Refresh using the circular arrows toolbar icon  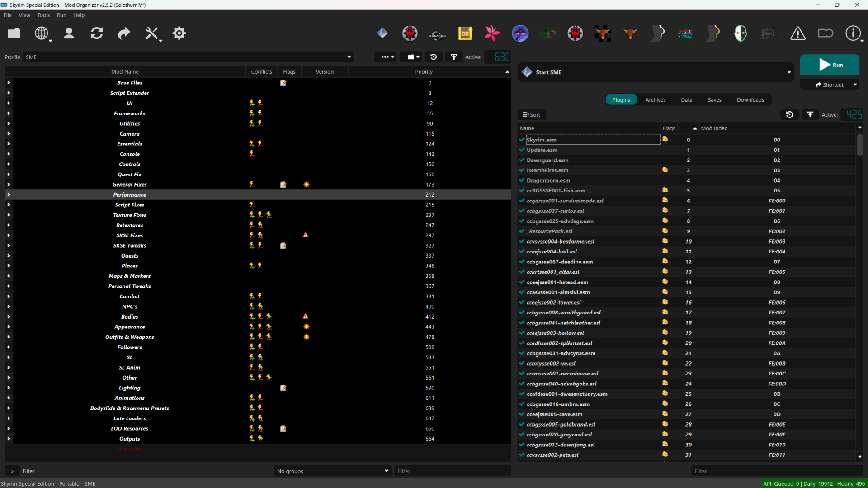point(97,33)
